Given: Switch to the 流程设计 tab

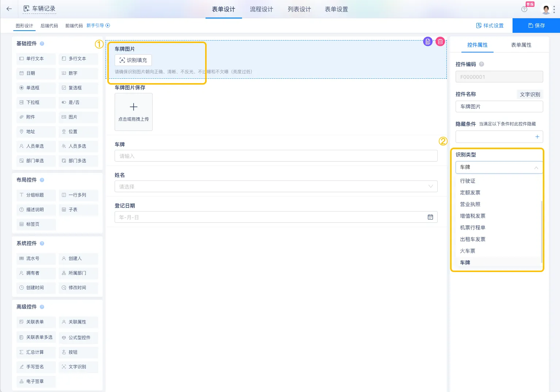Looking at the screenshot, I should (261, 9).
